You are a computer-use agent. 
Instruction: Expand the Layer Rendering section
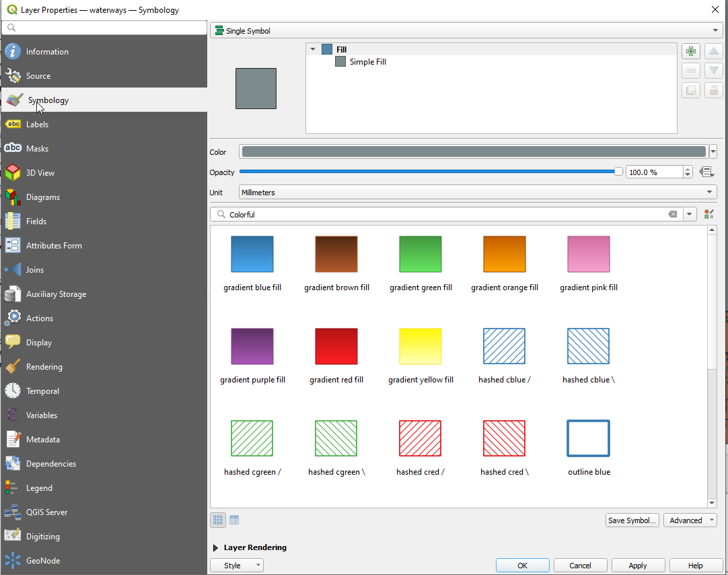point(215,547)
